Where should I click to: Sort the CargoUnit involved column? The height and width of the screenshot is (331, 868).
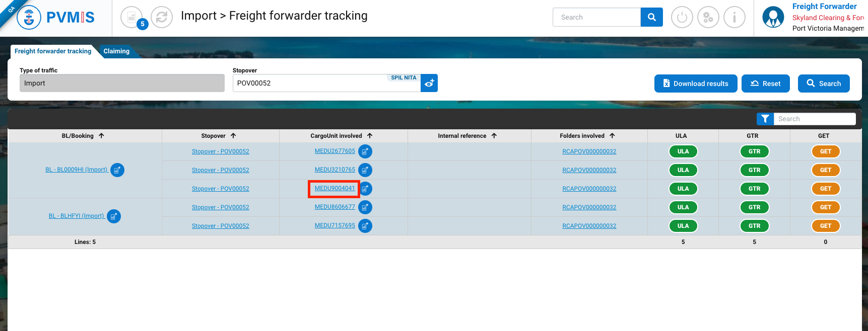pyautogui.click(x=370, y=136)
